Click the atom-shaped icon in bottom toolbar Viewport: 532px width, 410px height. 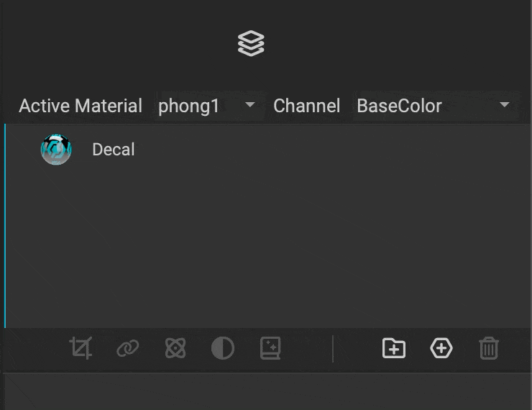[175, 349]
